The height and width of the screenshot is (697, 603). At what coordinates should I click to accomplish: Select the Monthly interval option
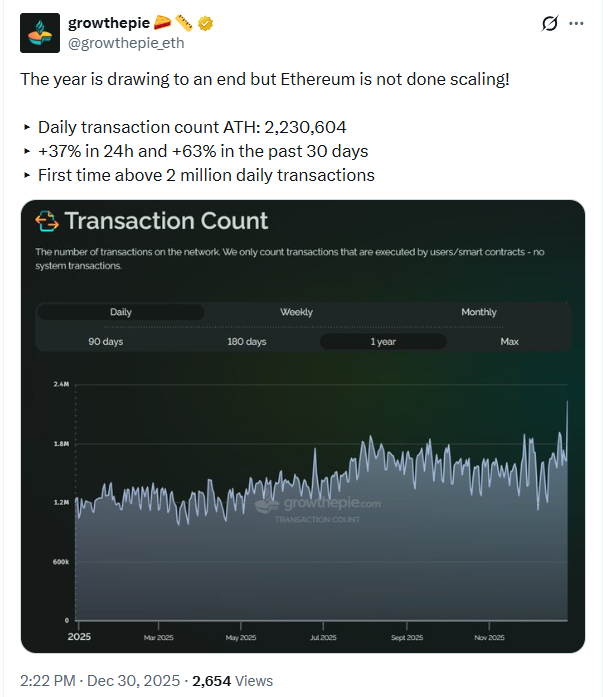click(478, 312)
